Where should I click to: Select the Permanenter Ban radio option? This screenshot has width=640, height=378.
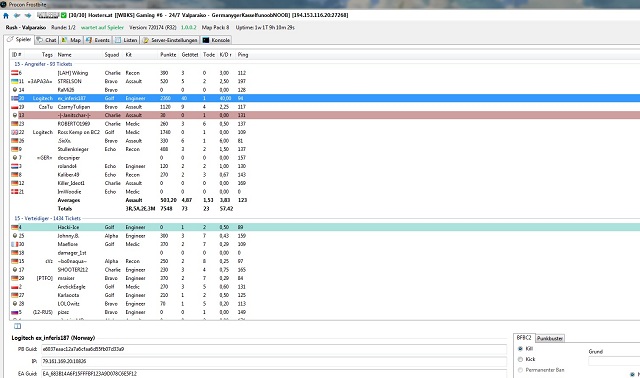pos(520,370)
